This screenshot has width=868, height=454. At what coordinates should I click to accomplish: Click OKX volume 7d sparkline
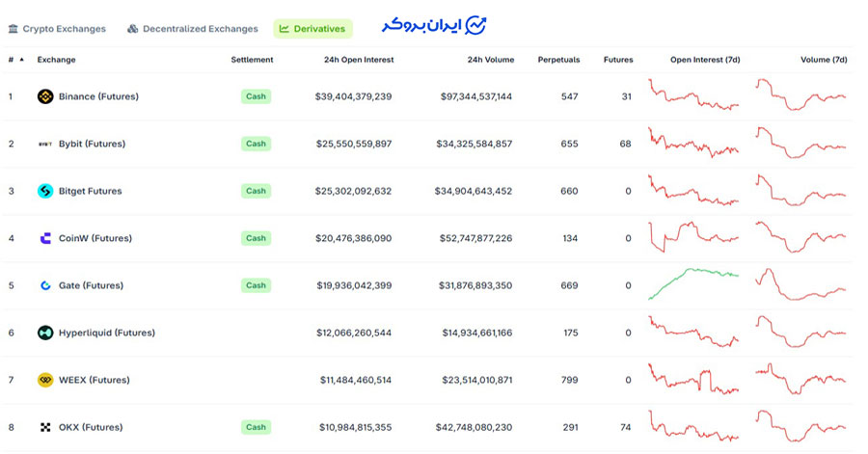pos(800,426)
